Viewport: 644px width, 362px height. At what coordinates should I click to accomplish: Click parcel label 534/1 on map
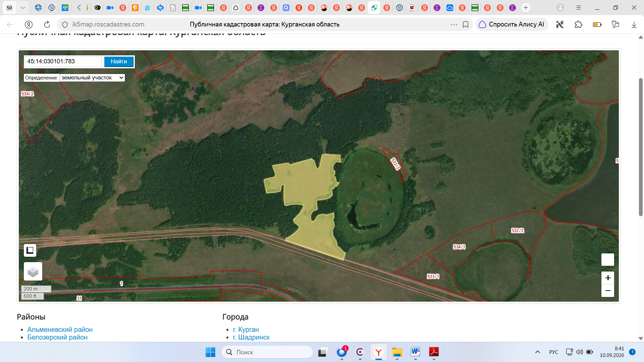(459, 247)
